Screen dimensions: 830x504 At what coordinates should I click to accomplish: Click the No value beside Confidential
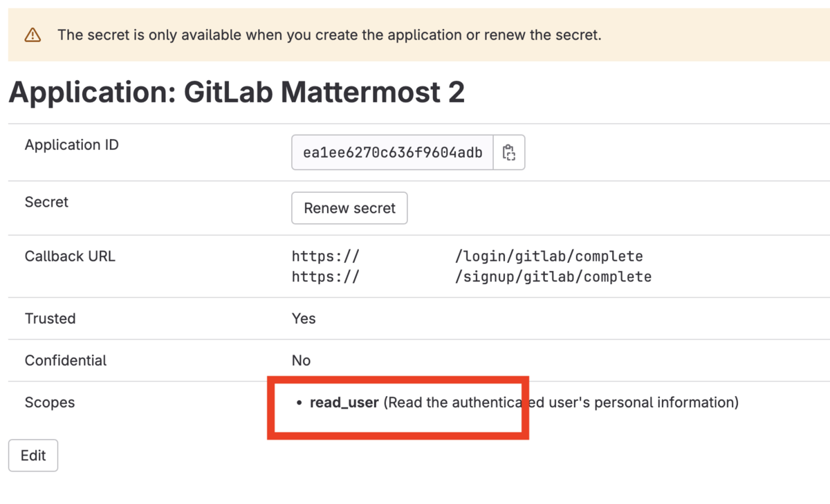coord(301,361)
